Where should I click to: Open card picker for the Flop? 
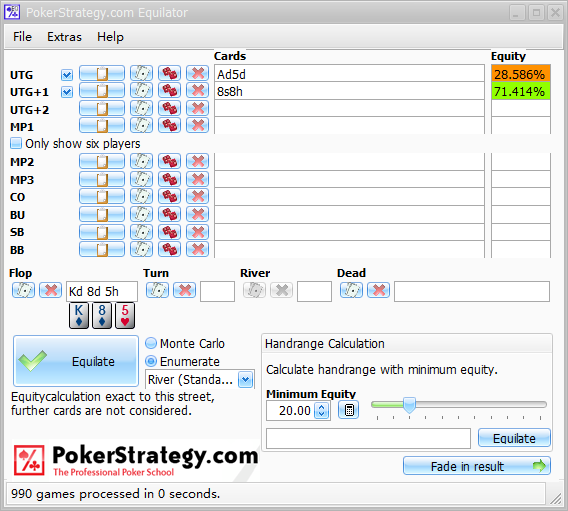tap(23, 290)
